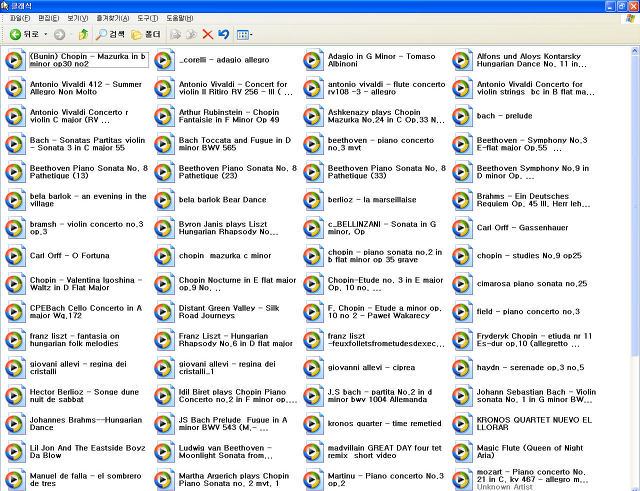Select bela bartok Bear Dance file icon
Viewport: 640px width, 491px height.
coord(164,200)
